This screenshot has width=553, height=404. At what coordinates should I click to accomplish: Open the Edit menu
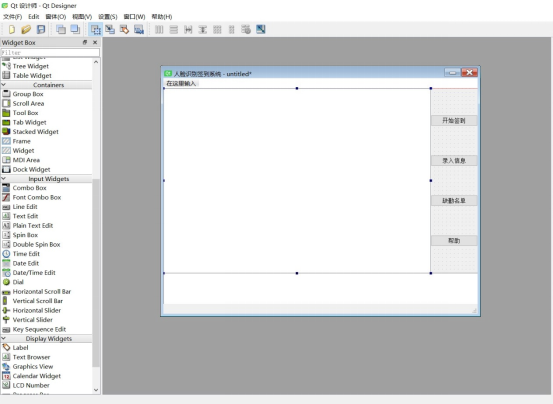34,17
